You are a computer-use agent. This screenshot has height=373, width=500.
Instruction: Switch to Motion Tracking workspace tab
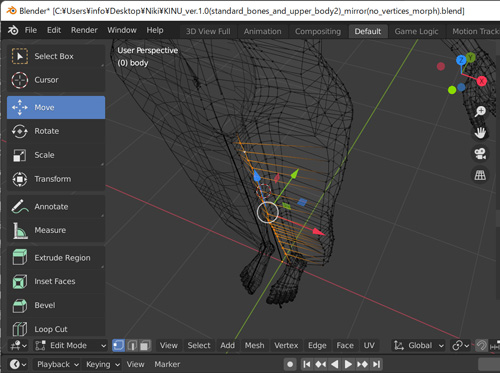coord(475,31)
